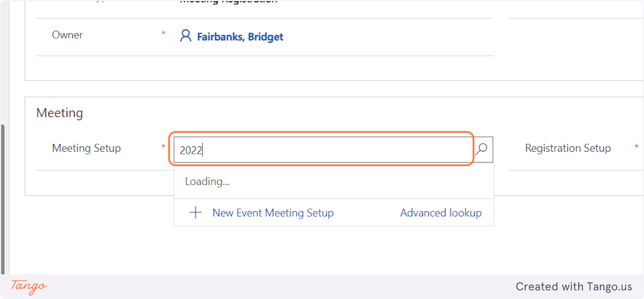Click red asterisk next to Owner
Viewport: 644px width, 299px height.
point(163,34)
